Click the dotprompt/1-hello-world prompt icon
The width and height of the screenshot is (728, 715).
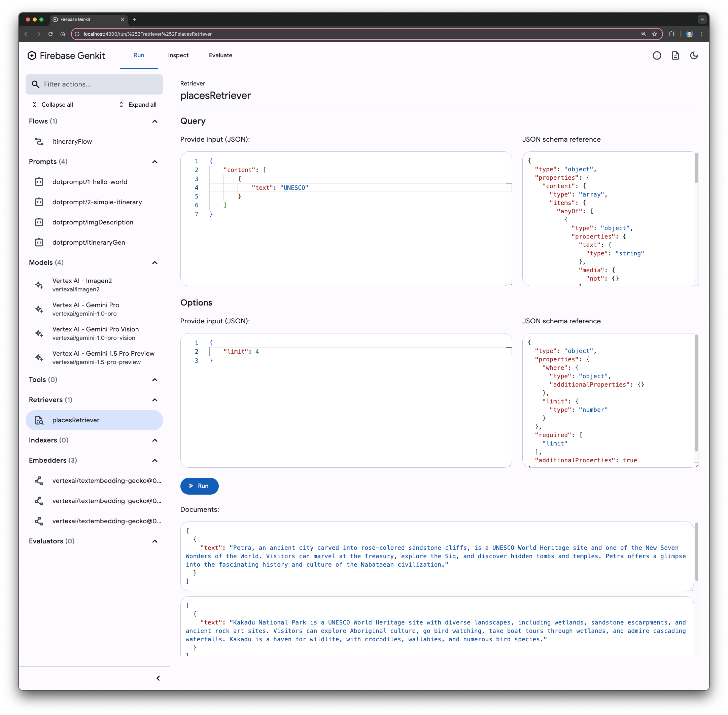[x=39, y=182]
